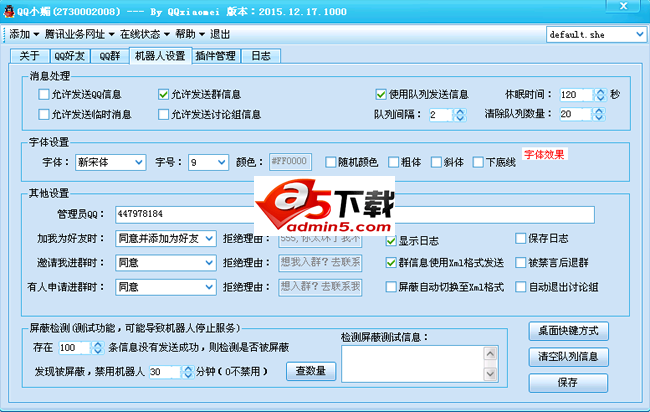Click the 清空队列信息 button
Screen dimensions: 650x412
(568, 357)
